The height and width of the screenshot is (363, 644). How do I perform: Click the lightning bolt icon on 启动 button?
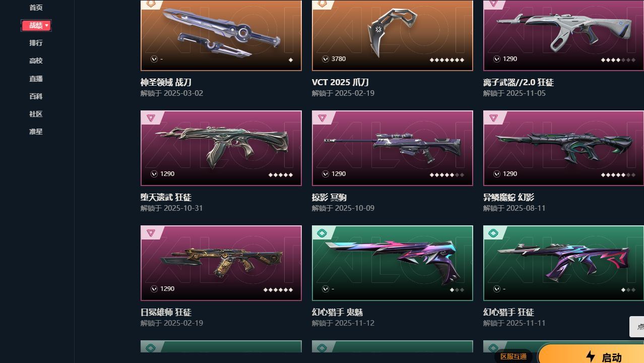tap(591, 356)
